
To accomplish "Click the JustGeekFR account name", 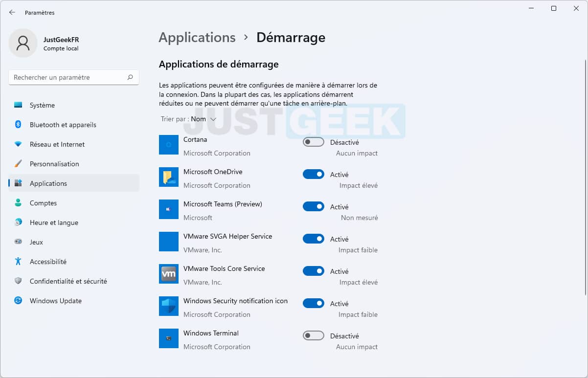I will coord(61,40).
